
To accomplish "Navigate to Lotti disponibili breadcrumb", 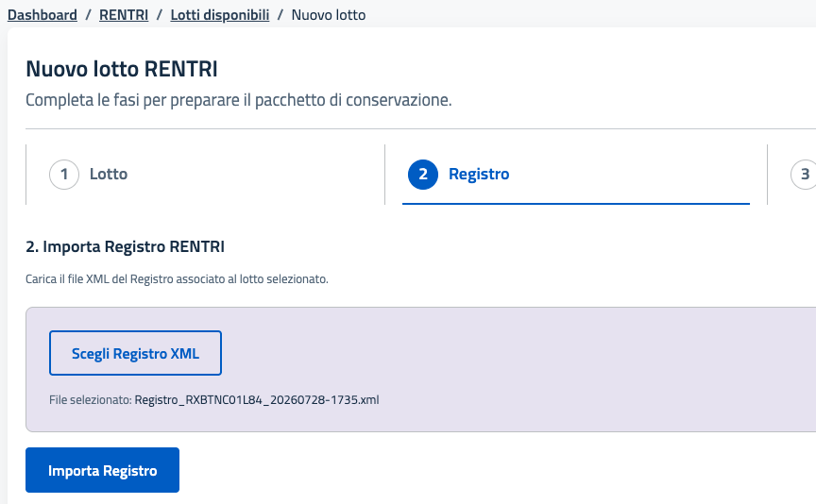I will pos(220,14).
